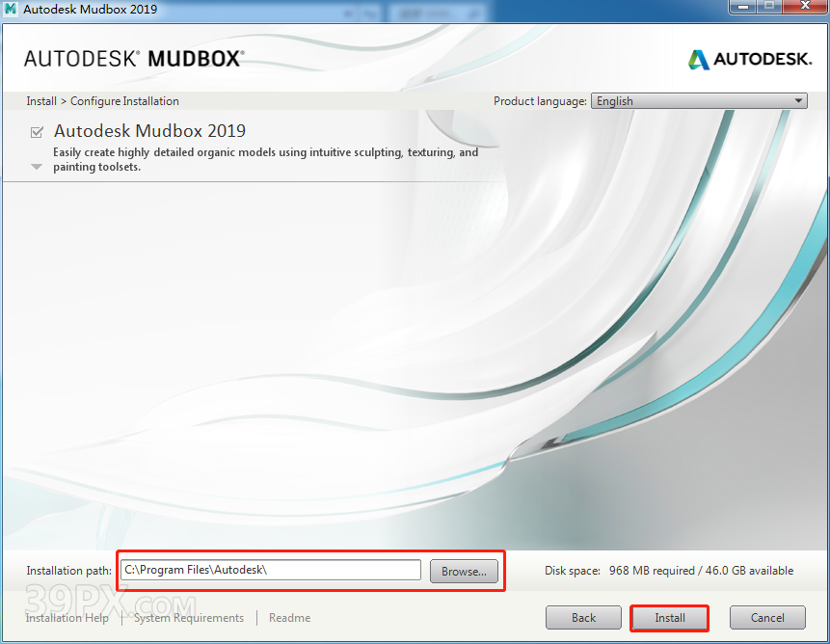This screenshot has height=644, width=830.
Task: Click the Install breadcrumb item
Action: [x=41, y=101]
